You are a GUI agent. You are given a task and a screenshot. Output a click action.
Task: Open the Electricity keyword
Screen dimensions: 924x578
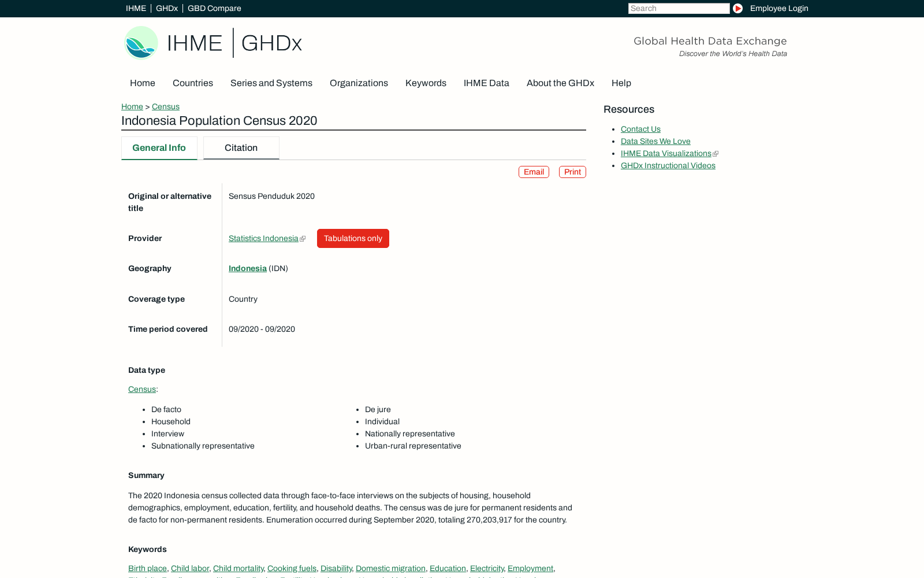point(487,569)
